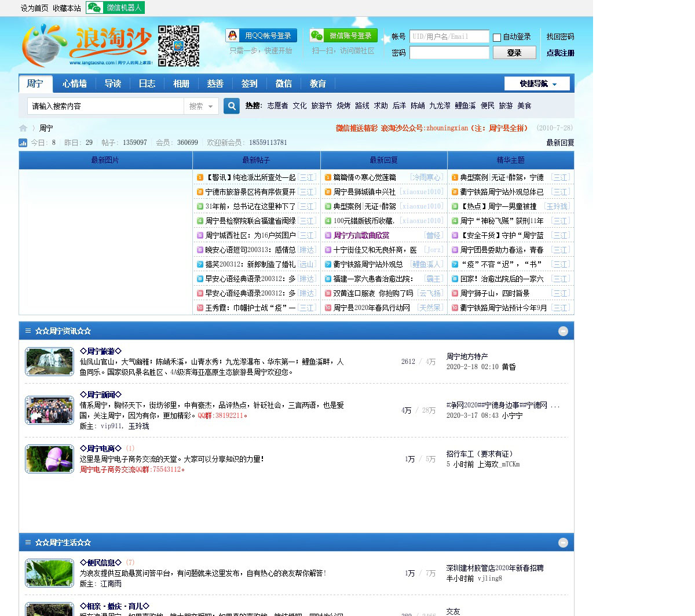This screenshot has width=695, height=616.
Task: Click the QQ account login button
Action: (261, 35)
